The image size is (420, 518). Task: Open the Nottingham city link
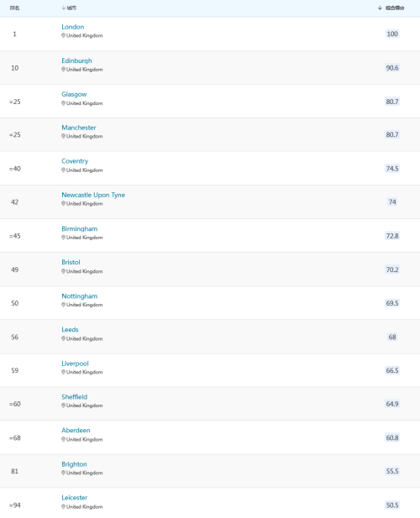pyautogui.click(x=79, y=296)
